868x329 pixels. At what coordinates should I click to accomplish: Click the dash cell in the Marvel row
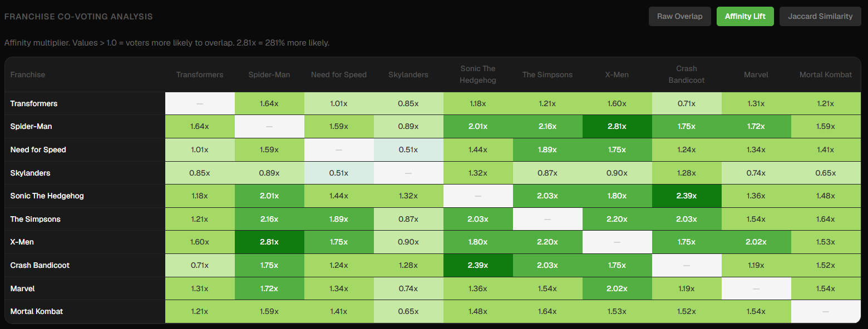[x=756, y=288]
